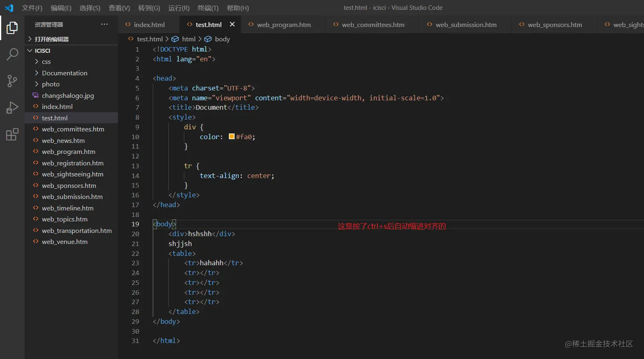
Task: Click the html breadcrumb segment
Action: (189, 39)
